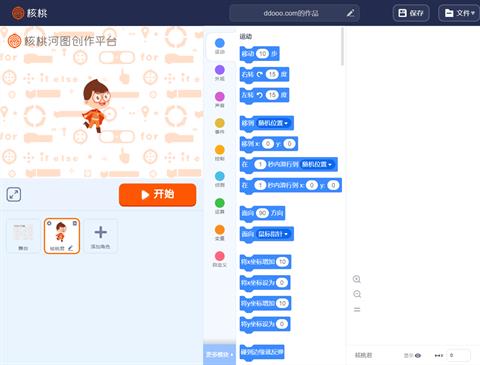Viewport: 480px width, 365px height.
Task: Select the purple Looks block category
Action: [x=220, y=73]
